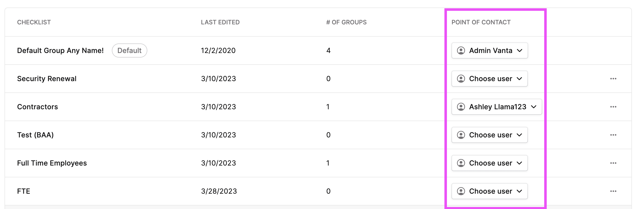Click the # of Groups column header

[346, 22]
